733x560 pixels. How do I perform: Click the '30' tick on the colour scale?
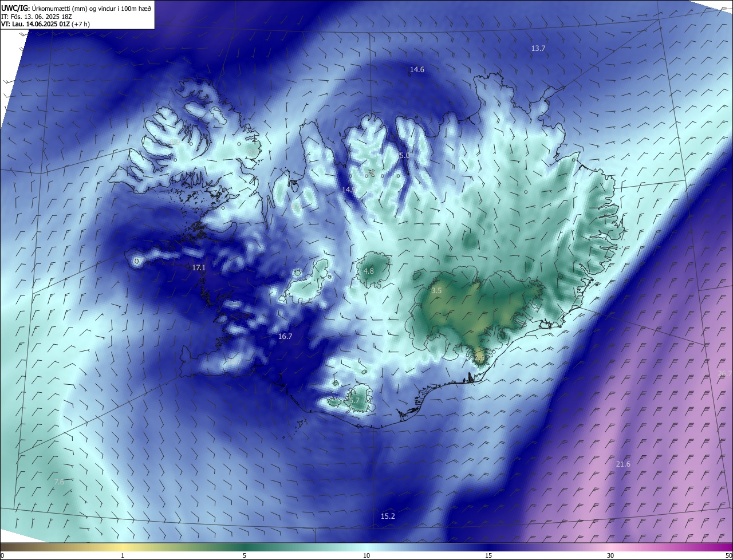pos(610,555)
